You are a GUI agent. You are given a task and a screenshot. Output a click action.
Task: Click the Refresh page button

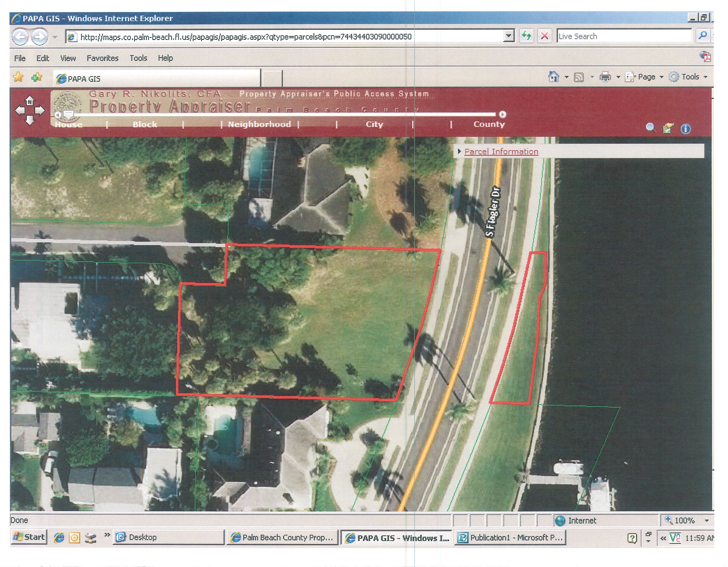coord(527,36)
